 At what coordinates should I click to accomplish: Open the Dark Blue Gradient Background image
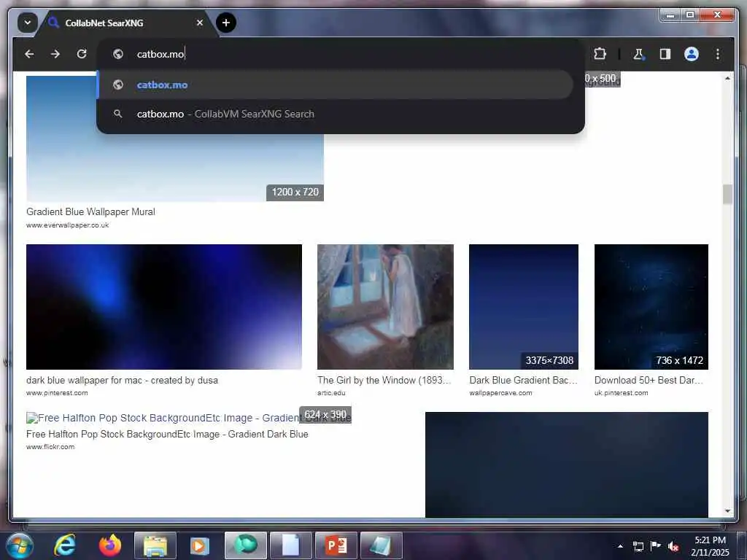524,307
